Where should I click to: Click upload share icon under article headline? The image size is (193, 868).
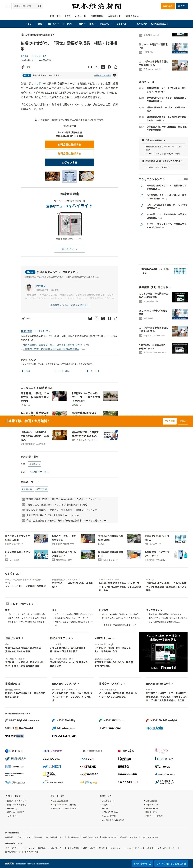(x=116, y=67)
